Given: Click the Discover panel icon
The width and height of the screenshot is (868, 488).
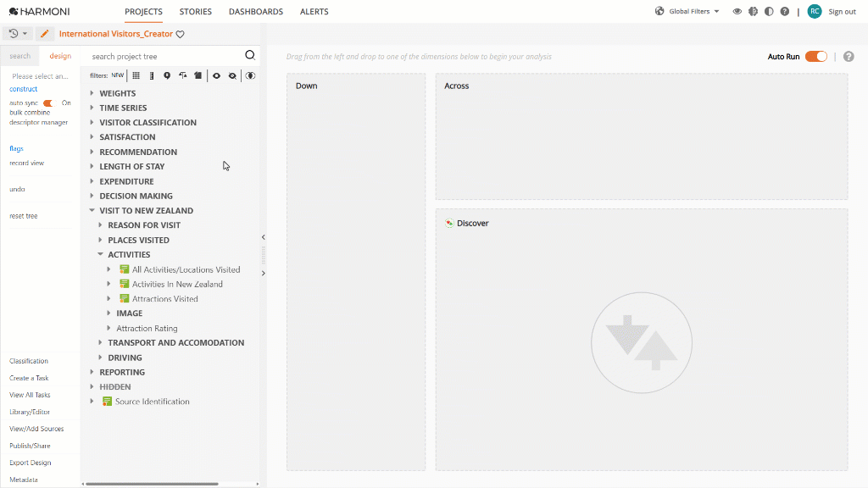Looking at the screenshot, I should point(449,223).
